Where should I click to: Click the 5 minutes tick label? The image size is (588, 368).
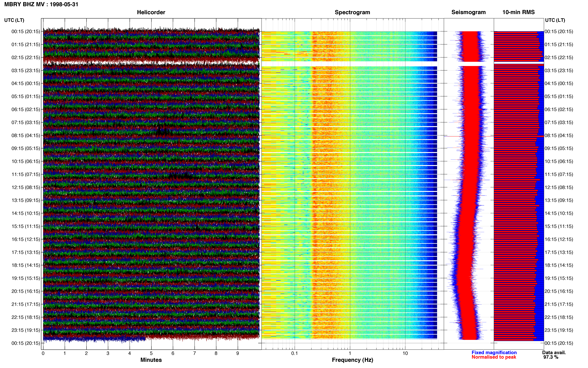point(151,353)
